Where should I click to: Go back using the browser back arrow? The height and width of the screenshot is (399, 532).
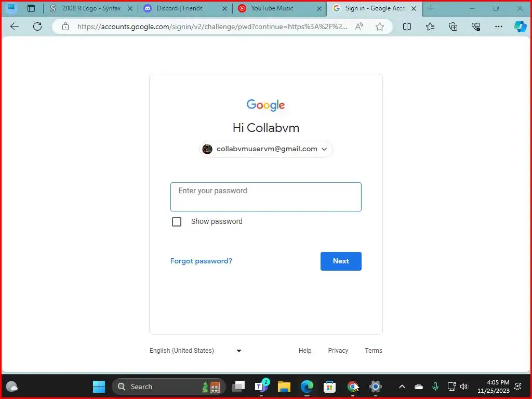coord(14,26)
